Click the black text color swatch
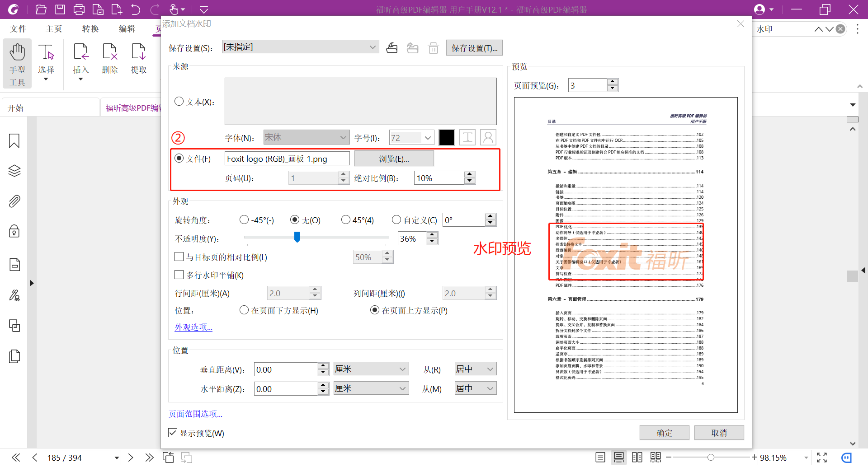The height and width of the screenshot is (467, 868). click(447, 137)
